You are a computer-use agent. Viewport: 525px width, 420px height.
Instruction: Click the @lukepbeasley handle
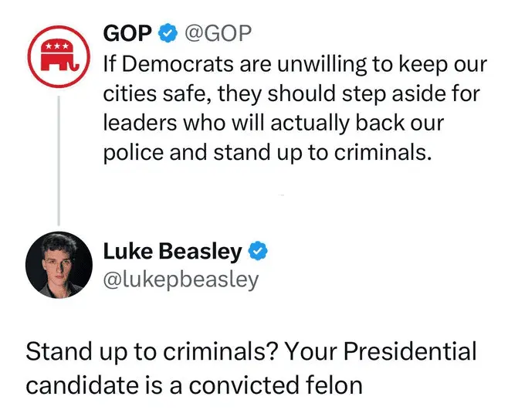(181, 279)
